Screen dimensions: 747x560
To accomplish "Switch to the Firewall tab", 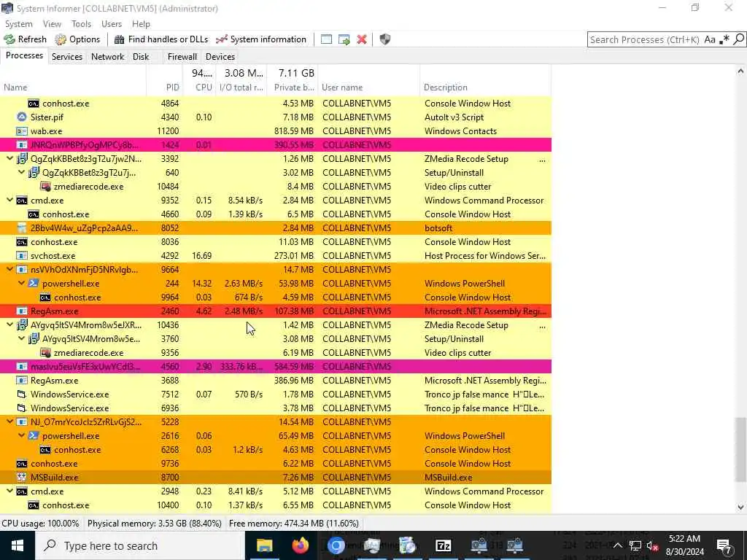I will pyautogui.click(x=182, y=57).
